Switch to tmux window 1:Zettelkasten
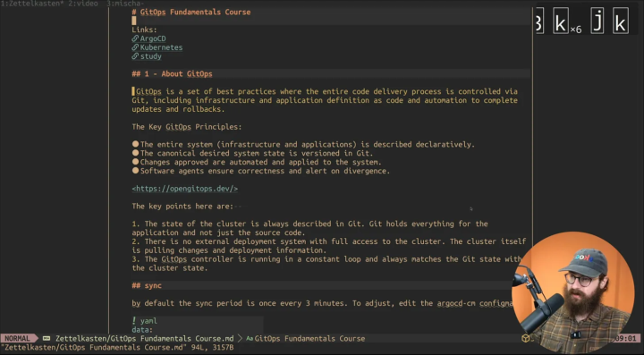644x355 pixels. point(32,4)
